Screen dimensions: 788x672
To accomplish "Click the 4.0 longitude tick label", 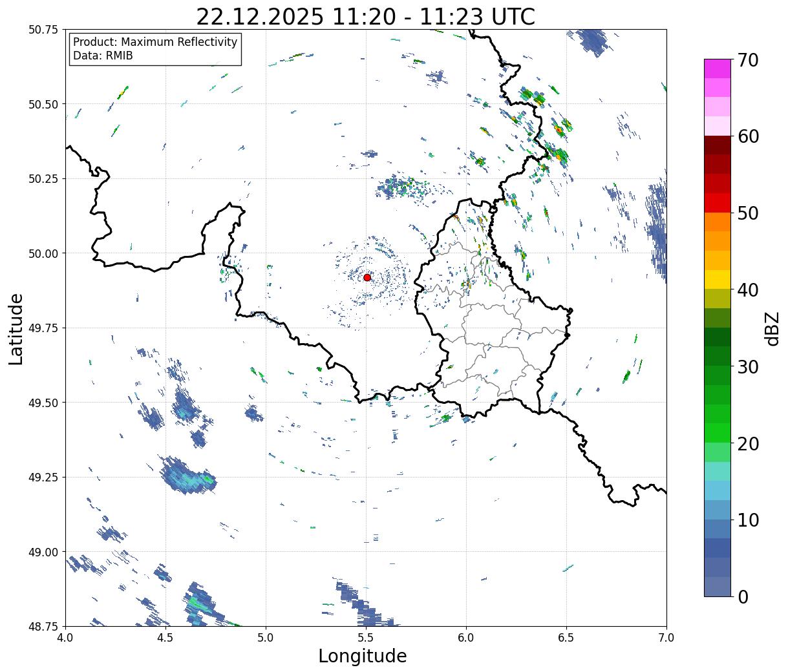I will [65, 638].
